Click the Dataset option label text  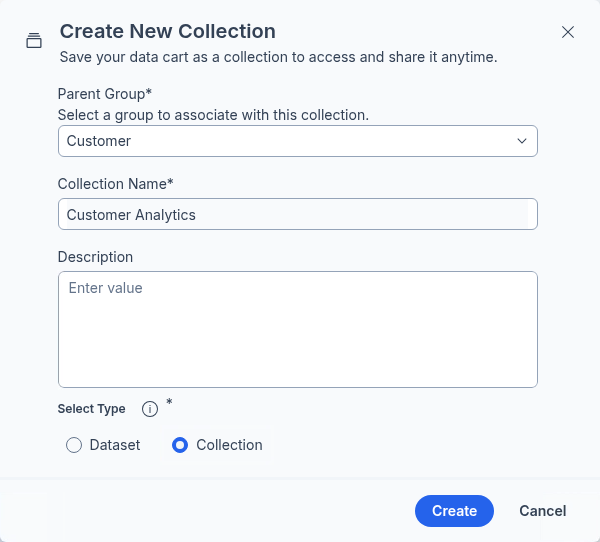115,445
